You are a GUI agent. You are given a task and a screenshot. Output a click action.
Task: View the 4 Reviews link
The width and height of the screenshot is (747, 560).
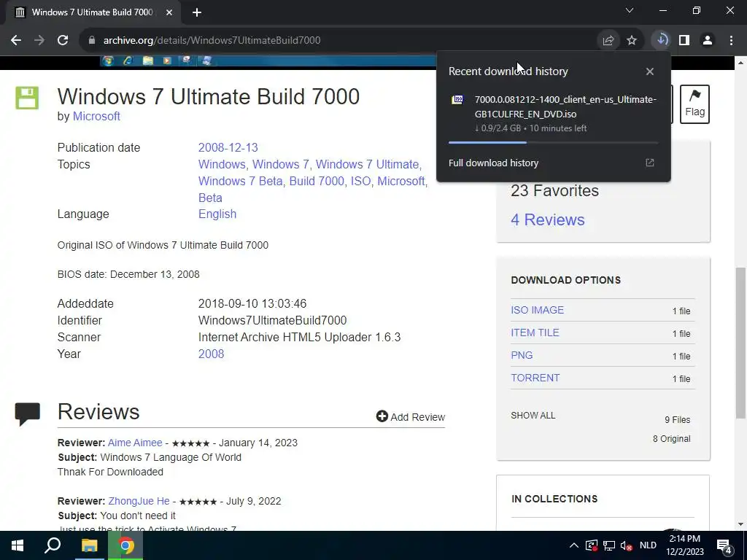click(547, 219)
